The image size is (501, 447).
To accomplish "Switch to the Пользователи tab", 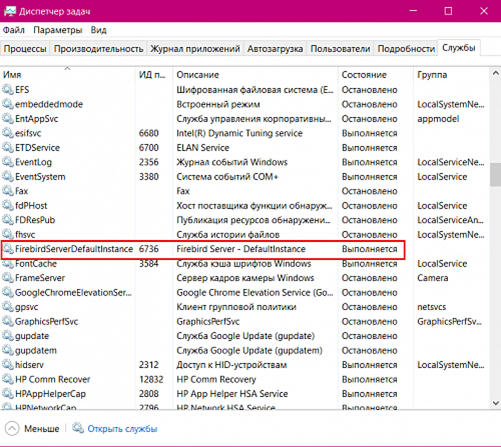I will [340, 49].
